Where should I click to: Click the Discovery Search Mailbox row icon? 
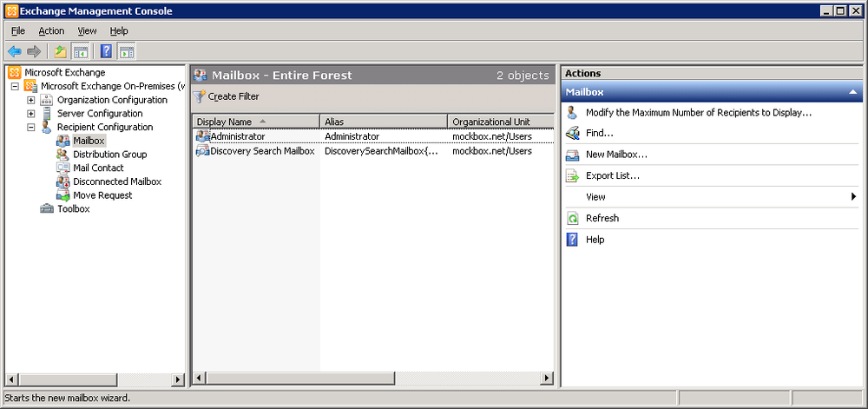(x=202, y=150)
